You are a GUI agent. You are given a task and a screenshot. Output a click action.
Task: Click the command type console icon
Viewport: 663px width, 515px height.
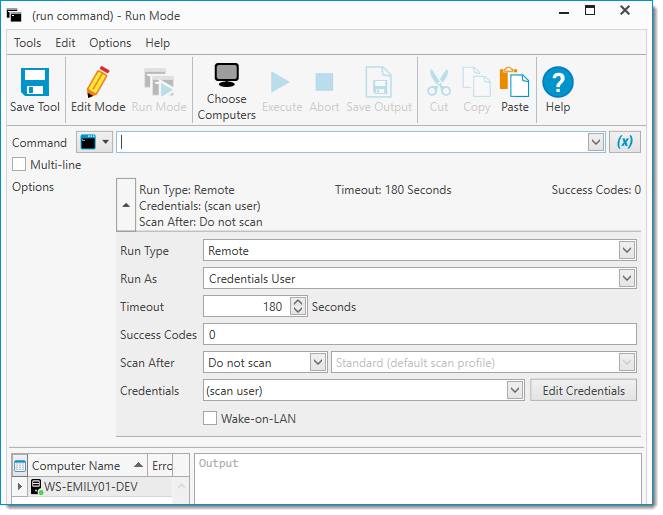pyautogui.click(x=89, y=142)
